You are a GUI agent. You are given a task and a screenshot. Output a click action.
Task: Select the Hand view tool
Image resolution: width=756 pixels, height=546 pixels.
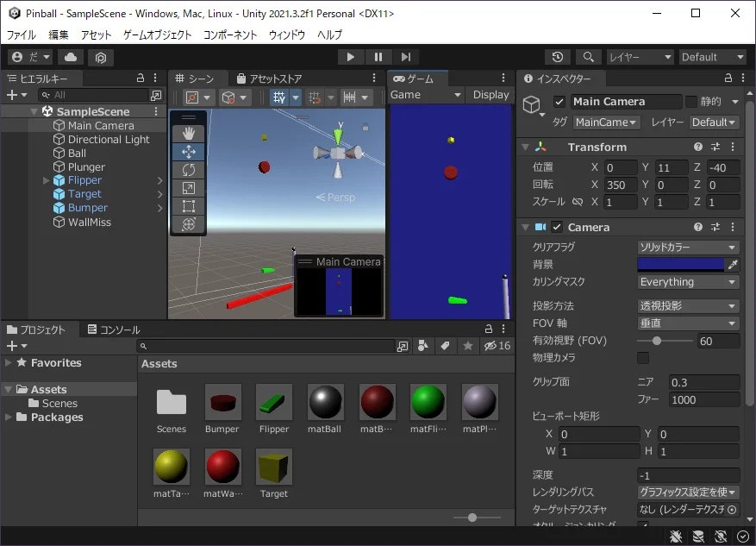tap(189, 134)
